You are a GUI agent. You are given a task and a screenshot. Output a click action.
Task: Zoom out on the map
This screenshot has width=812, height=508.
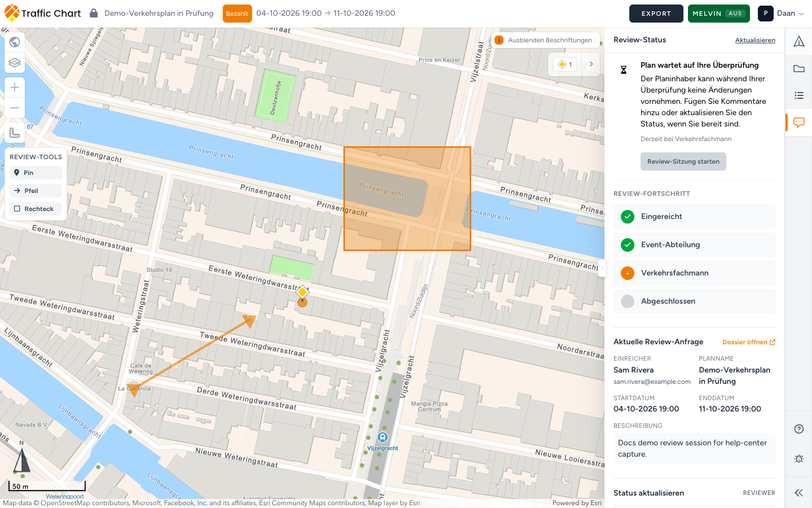pyautogui.click(x=15, y=108)
